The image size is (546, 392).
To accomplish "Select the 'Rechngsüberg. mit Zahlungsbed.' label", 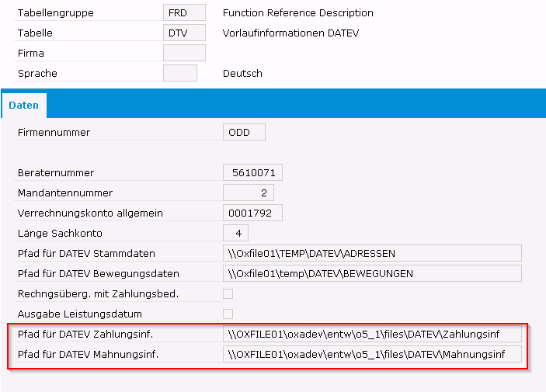I will coord(98,294).
